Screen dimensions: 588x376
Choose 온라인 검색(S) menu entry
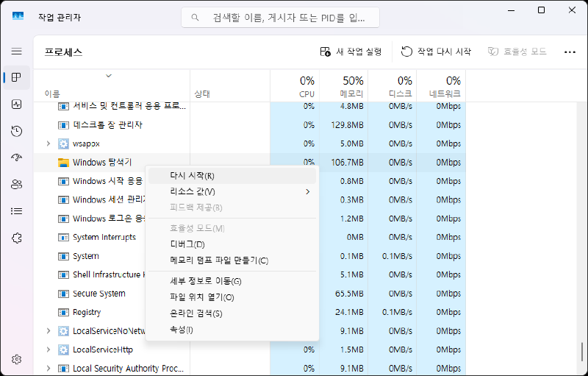(x=232, y=313)
